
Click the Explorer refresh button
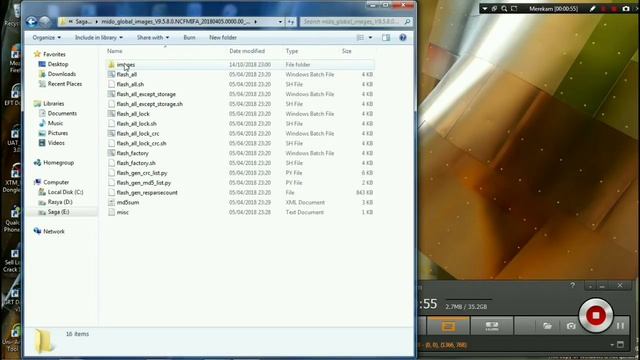click(291, 22)
